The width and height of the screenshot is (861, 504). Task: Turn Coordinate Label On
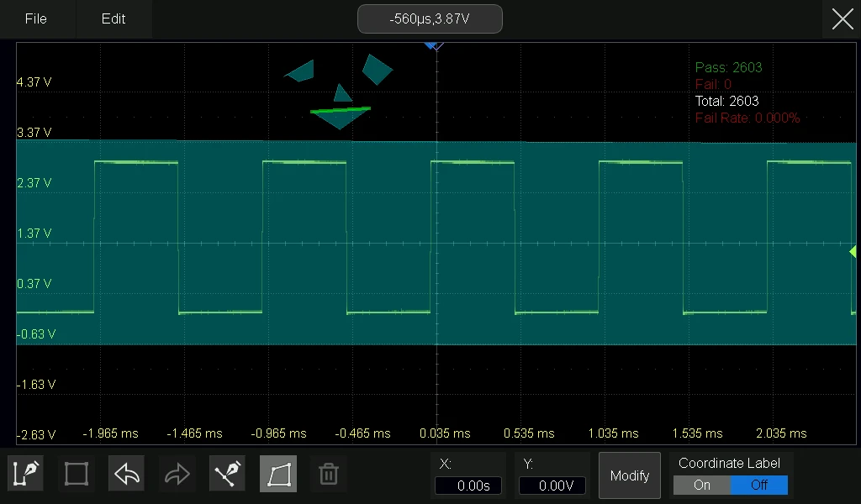click(702, 485)
